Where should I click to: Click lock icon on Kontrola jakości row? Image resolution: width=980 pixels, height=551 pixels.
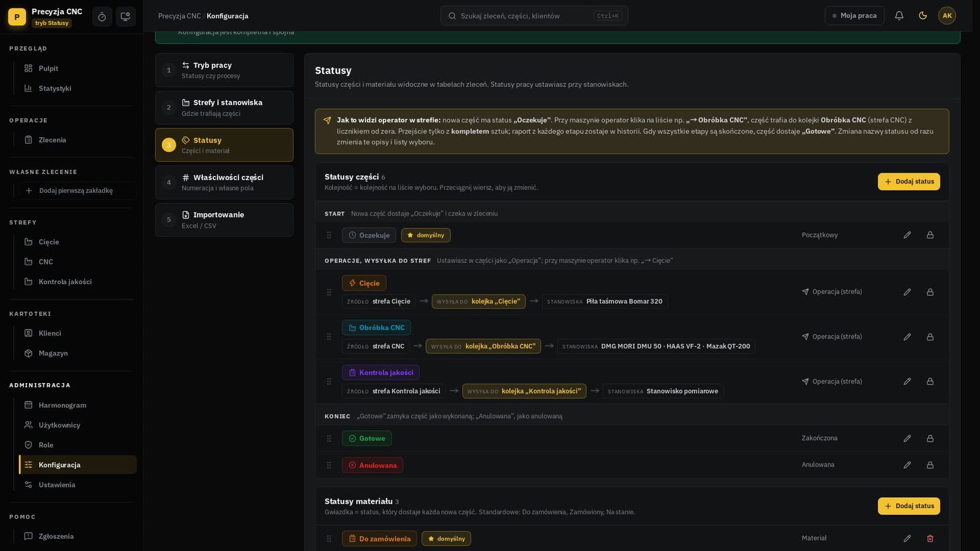click(930, 381)
